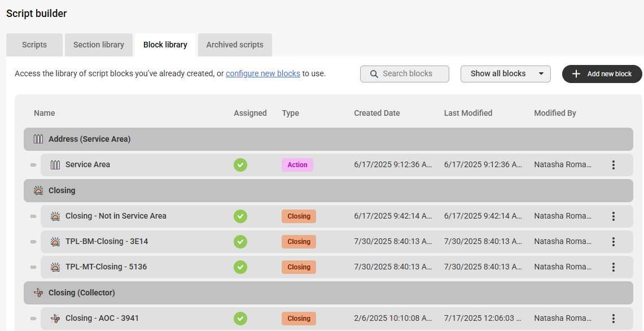The height and width of the screenshot is (331, 644).
Task: Click the Search blocks input field
Action: [x=405, y=74]
